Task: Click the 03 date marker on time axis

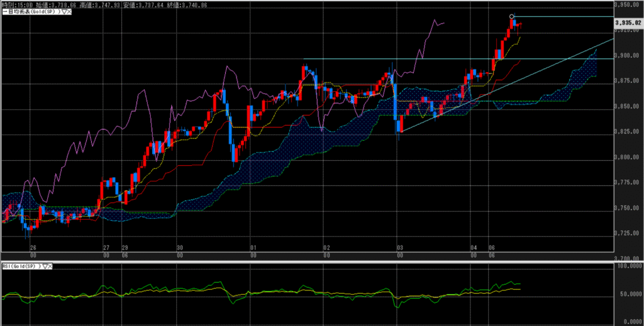Action: tap(398, 247)
